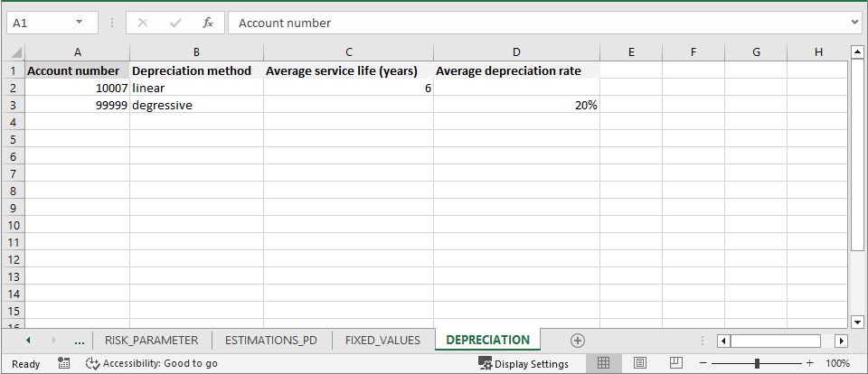Open the FIXED_VALUES sheet tab

(x=382, y=341)
